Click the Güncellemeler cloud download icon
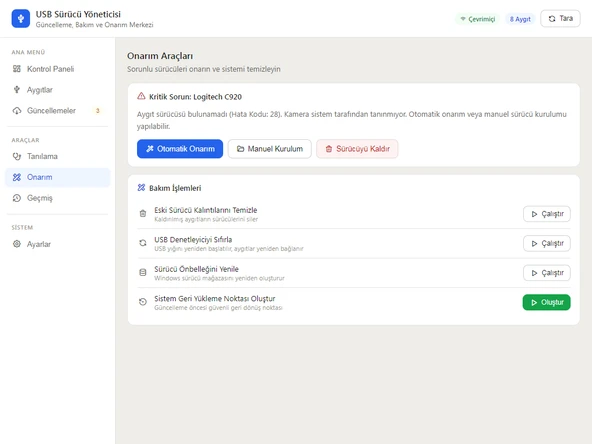592x444 pixels. click(17, 111)
